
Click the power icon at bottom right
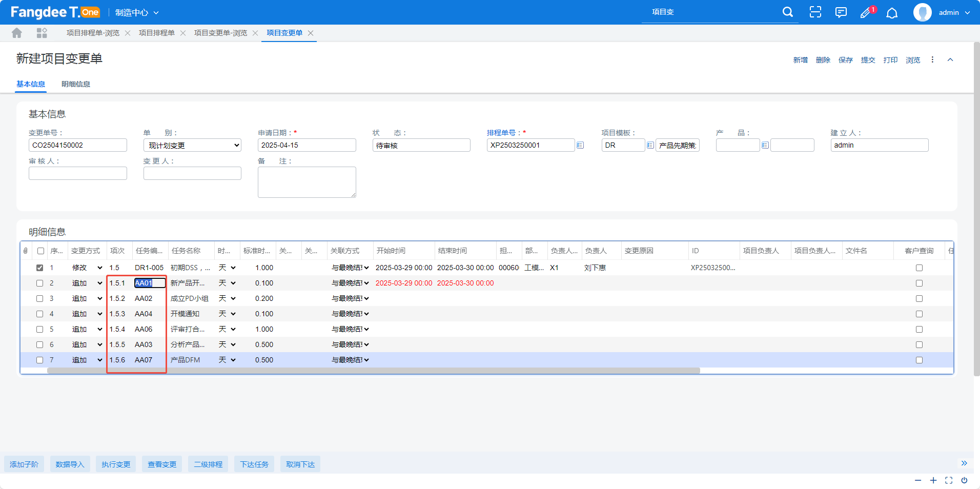964,480
